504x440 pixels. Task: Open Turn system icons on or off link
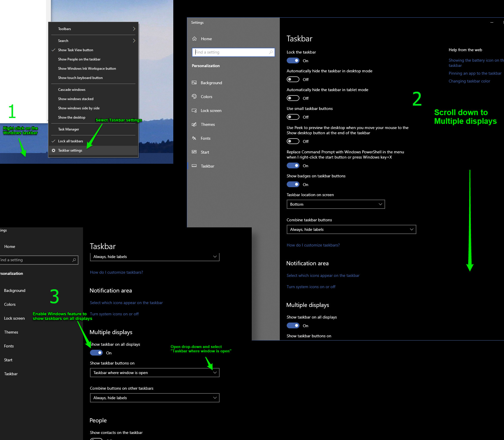(311, 287)
